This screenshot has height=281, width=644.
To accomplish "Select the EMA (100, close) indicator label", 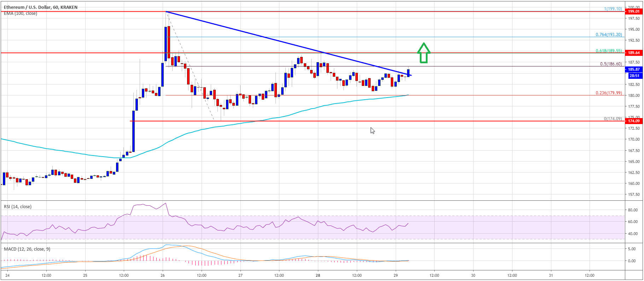I will pyautogui.click(x=21, y=13).
